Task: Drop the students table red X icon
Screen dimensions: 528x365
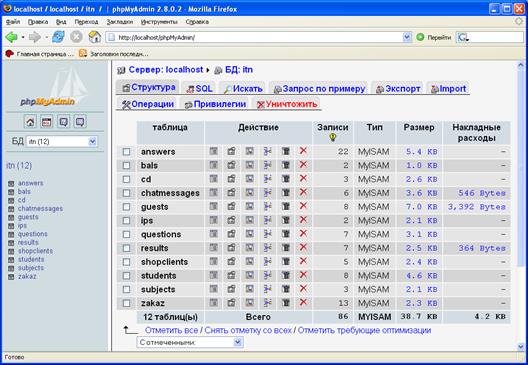Action: pos(303,275)
